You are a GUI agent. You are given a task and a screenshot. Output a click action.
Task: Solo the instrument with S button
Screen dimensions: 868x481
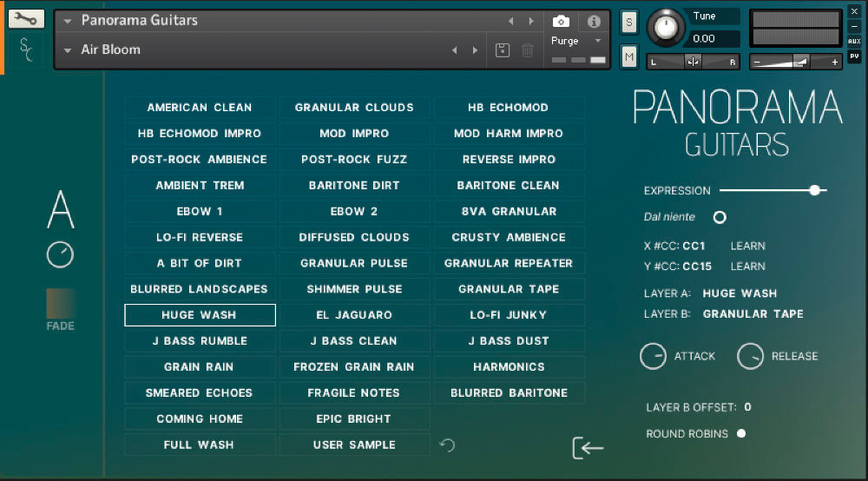628,23
